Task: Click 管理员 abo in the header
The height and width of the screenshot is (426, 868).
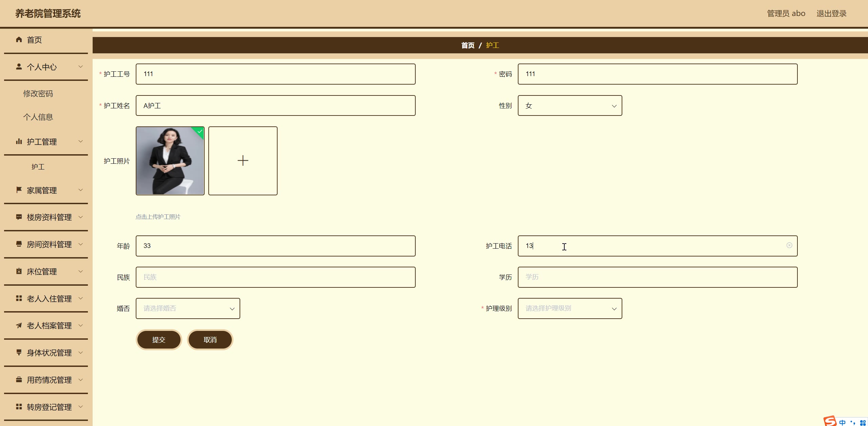Action: coord(786,14)
